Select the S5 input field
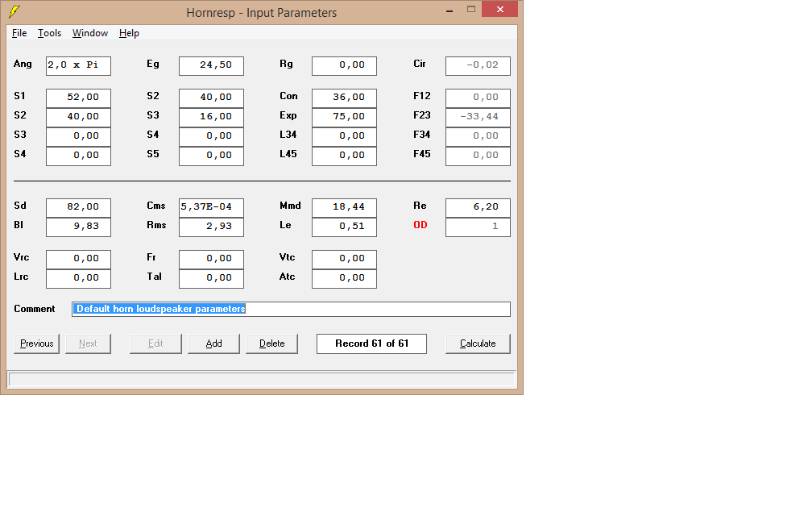This screenshot has width=812, height=508. (x=211, y=156)
